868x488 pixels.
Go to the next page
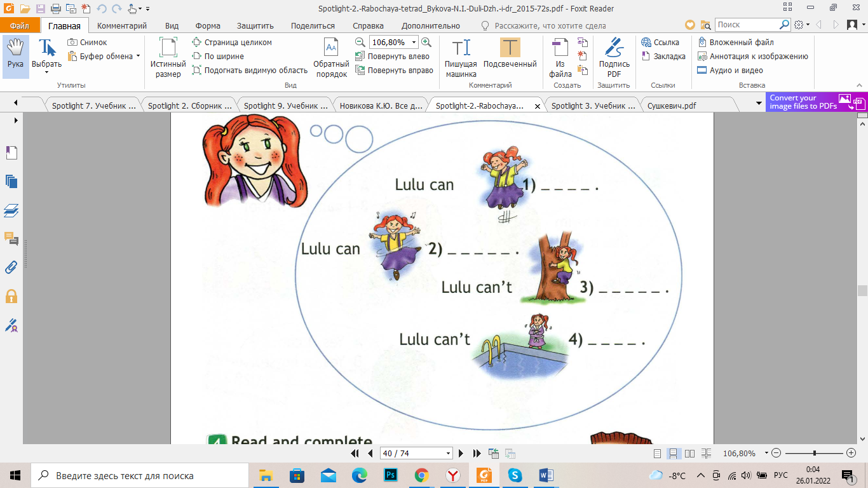(461, 453)
